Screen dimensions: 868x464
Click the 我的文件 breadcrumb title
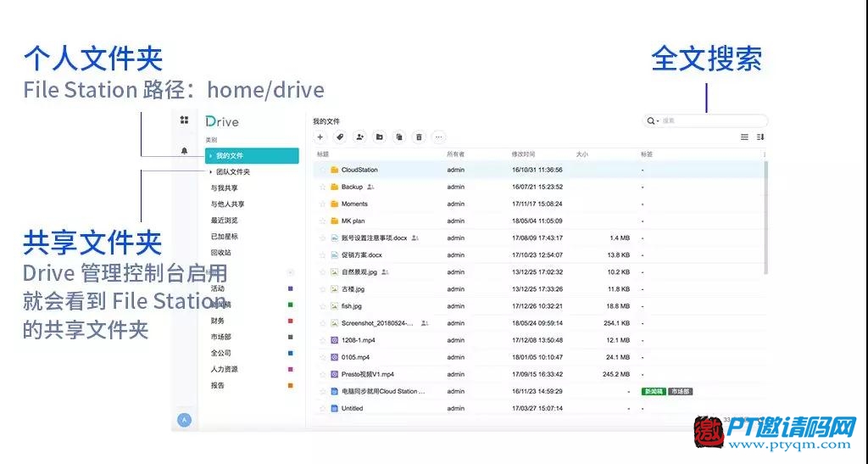coord(326,121)
